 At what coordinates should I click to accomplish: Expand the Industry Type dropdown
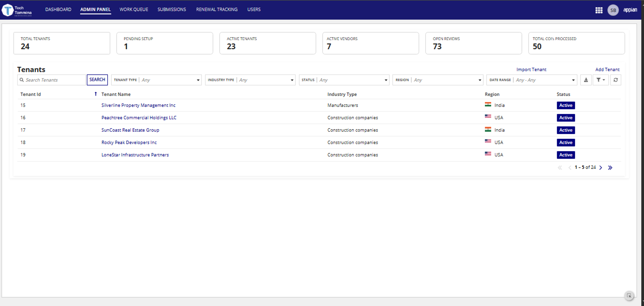coord(250,80)
